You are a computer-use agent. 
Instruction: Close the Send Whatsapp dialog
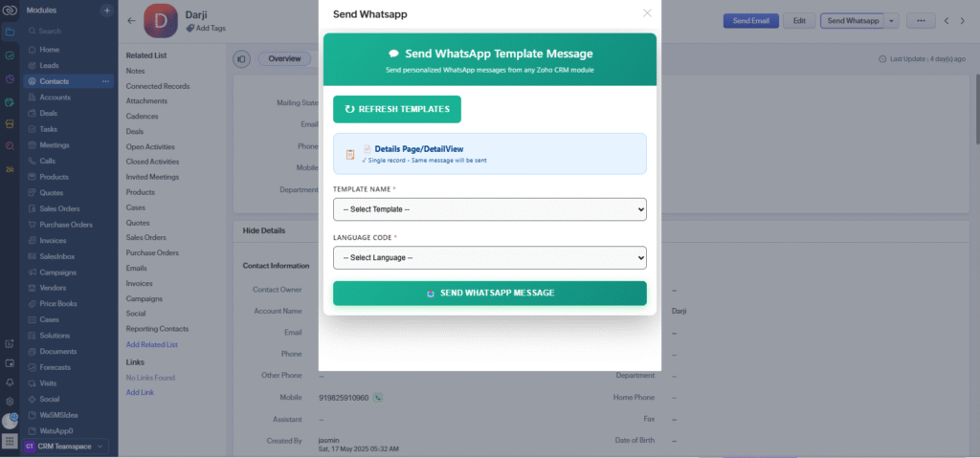[647, 13]
